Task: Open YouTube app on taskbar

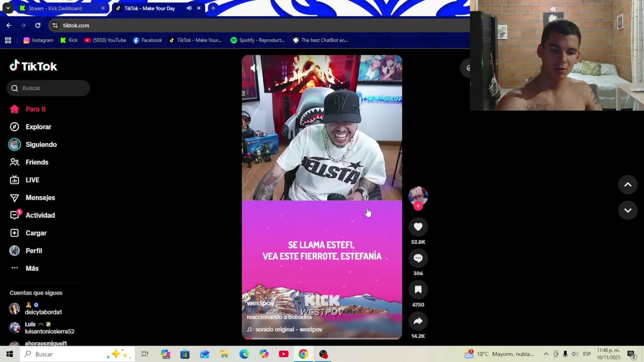Action: [x=284, y=354]
